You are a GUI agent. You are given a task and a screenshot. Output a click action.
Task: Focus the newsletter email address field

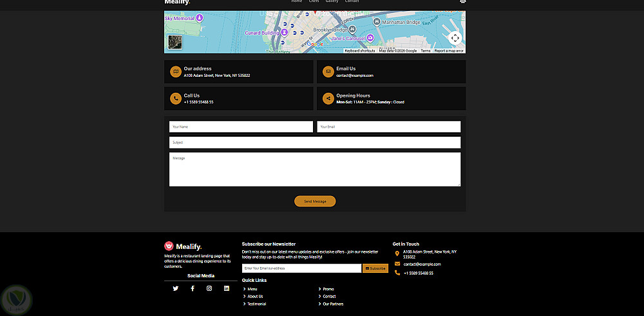[301, 268]
